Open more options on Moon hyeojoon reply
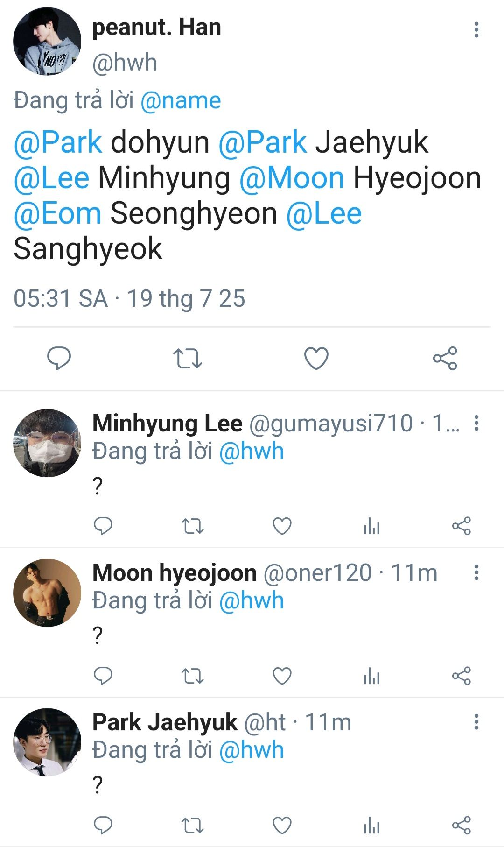504x847 pixels. pyautogui.click(x=476, y=572)
